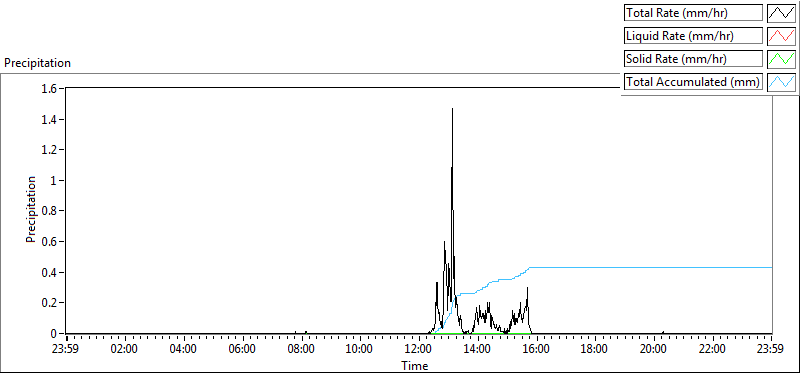This screenshot has width=800, height=373.
Task: Click the Liquid Rate red line sample icon
Action: (782, 36)
